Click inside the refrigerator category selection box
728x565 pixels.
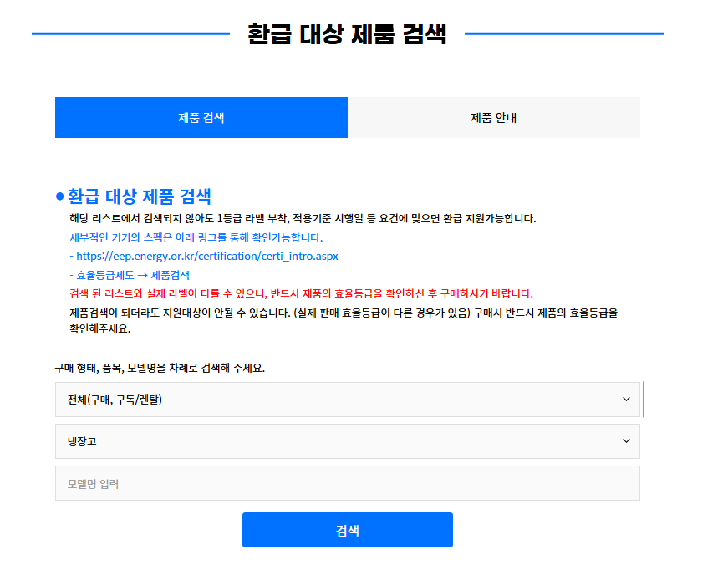(347, 441)
